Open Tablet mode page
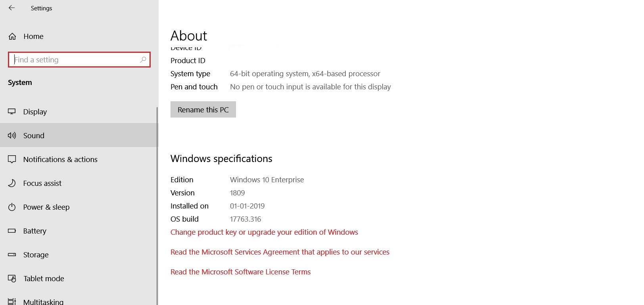The image size is (644, 305). point(79,278)
